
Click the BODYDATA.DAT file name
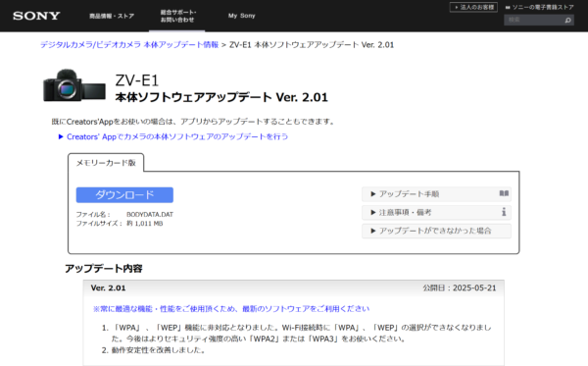click(x=150, y=214)
